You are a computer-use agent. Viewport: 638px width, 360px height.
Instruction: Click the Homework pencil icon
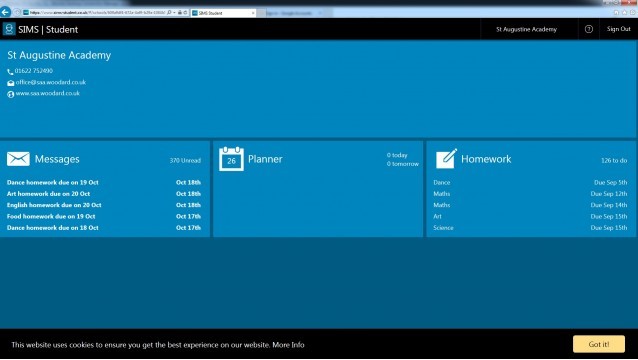[x=446, y=159]
